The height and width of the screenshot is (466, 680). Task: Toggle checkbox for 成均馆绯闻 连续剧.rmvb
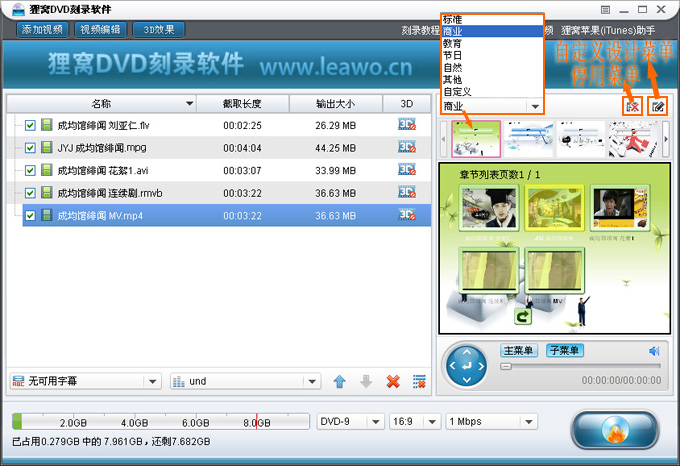point(30,193)
